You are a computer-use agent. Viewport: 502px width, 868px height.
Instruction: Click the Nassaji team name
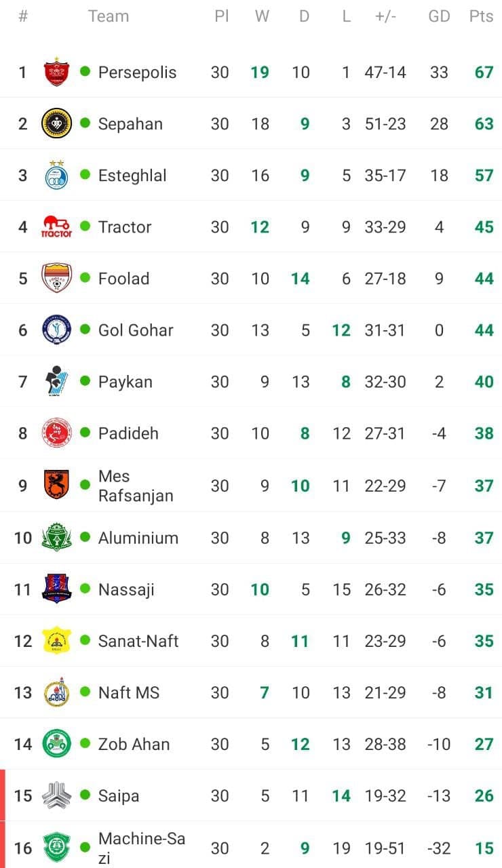126,589
